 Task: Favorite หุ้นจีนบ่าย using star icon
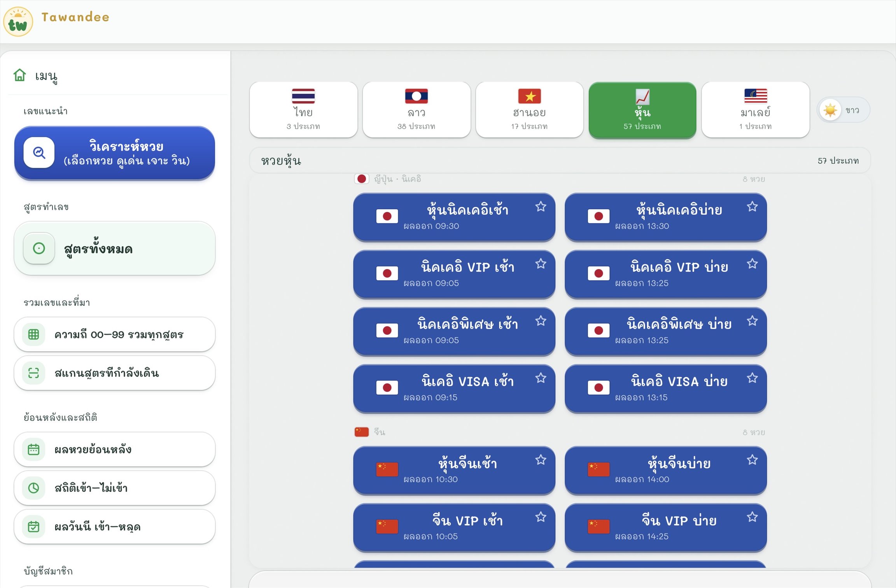click(752, 460)
